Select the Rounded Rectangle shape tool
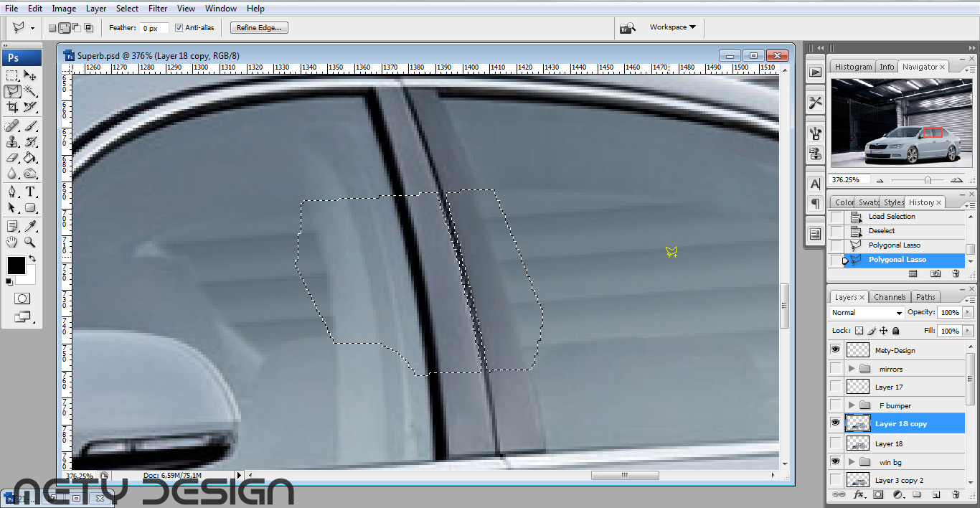 point(30,207)
